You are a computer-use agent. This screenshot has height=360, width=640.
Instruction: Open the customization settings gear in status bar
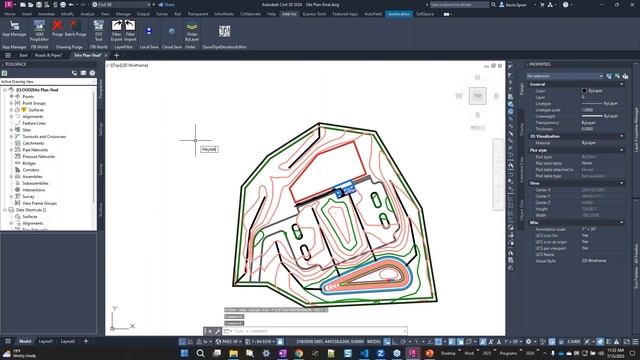529,341
